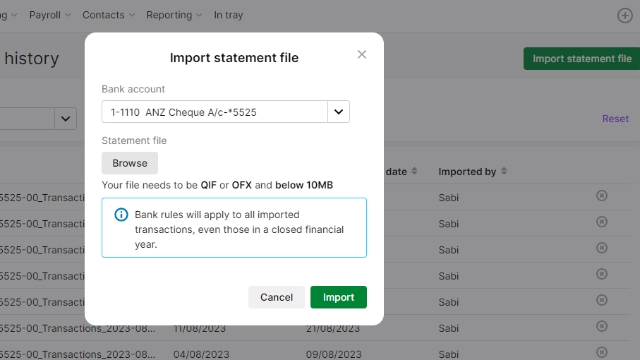Click the plus create icon in header
Image resolution: width=640 pixels, height=360 pixels.
[x=624, y=16]
